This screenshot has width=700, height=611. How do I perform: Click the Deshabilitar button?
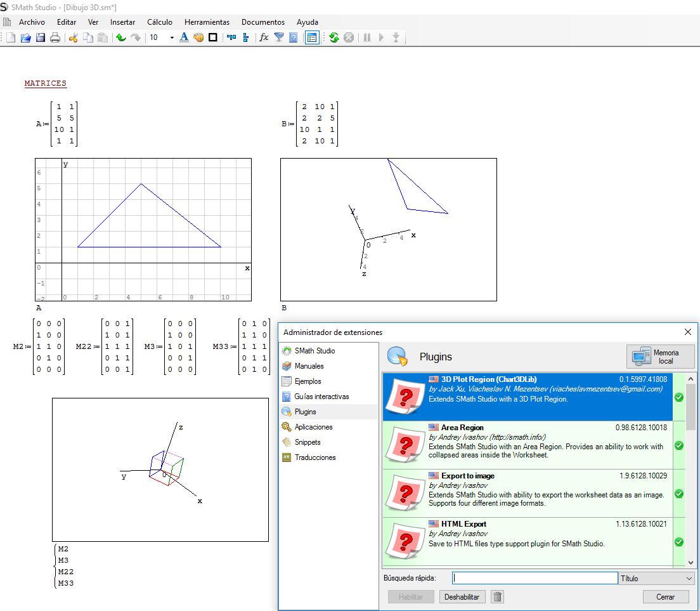pyautogui.click(x=462, y=597)
